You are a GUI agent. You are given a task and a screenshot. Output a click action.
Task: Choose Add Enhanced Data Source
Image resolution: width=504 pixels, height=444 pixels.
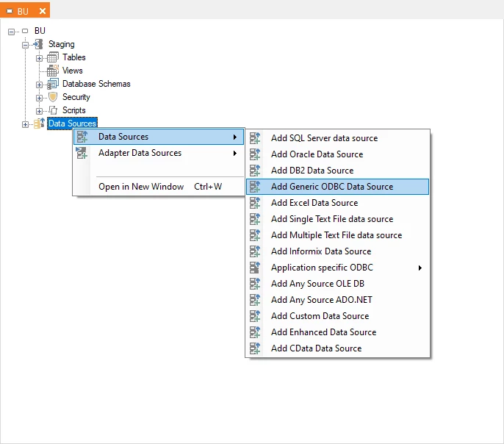337,332
